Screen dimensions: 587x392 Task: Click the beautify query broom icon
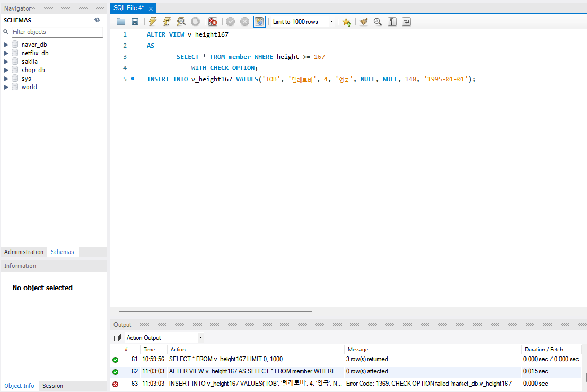pos(363,21)
